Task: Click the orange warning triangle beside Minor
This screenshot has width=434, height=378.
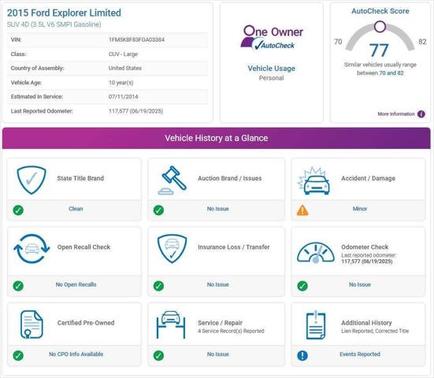Action: pyautogui.click(x=302, y=210)
